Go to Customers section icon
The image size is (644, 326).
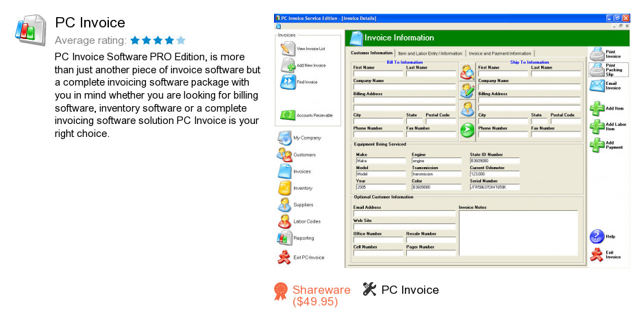coord(284,155)
